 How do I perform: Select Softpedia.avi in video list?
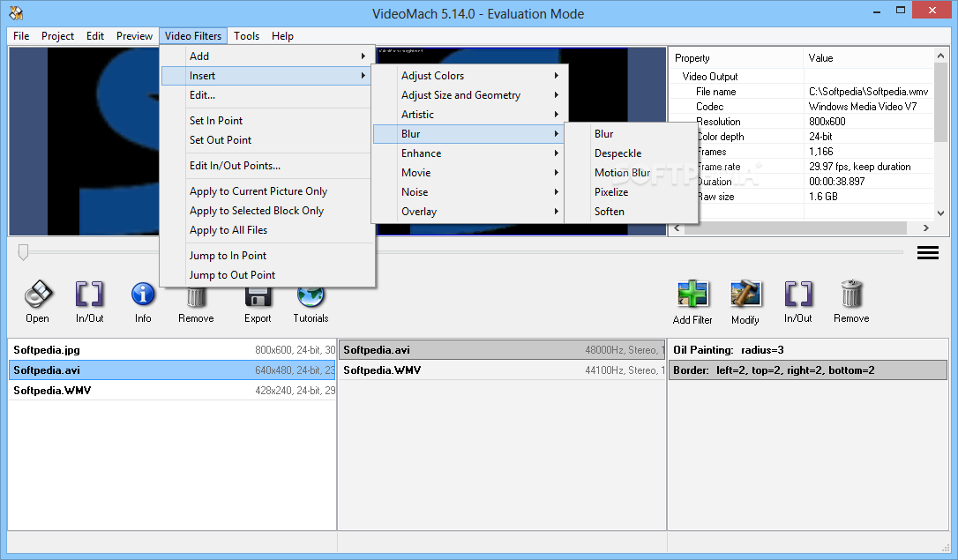click(172, 370)
